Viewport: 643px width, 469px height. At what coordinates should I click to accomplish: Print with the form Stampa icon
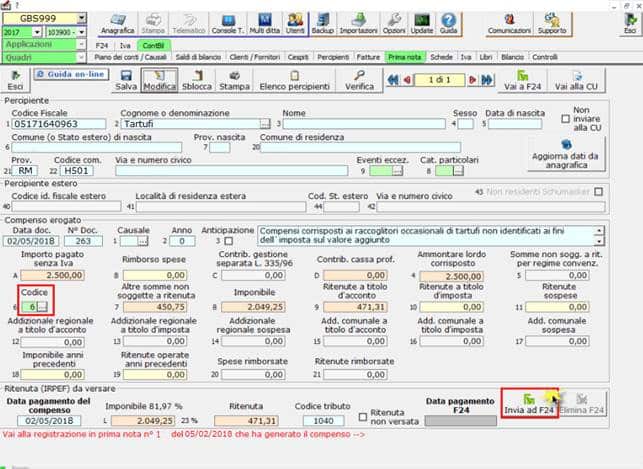(x=235, y=80)
